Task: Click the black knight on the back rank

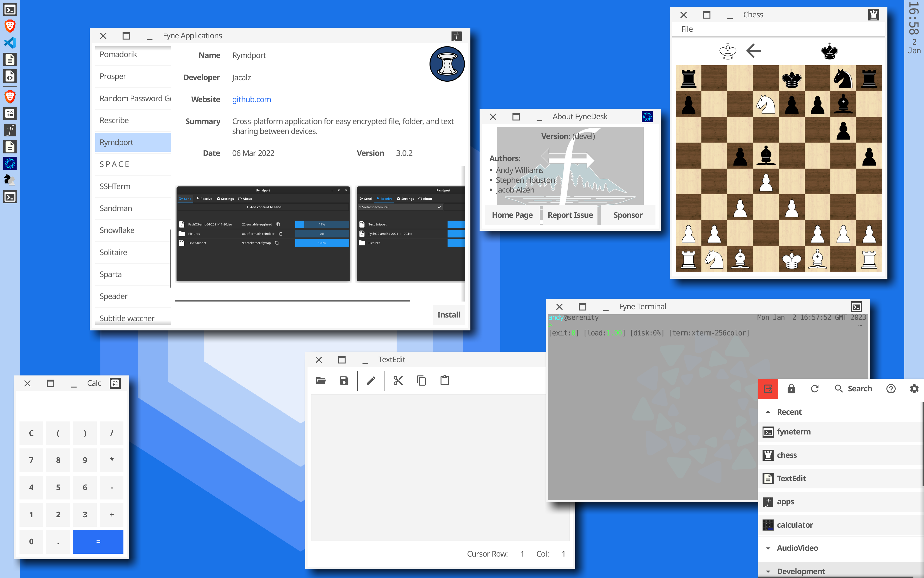Action: [x=843, y=78]
